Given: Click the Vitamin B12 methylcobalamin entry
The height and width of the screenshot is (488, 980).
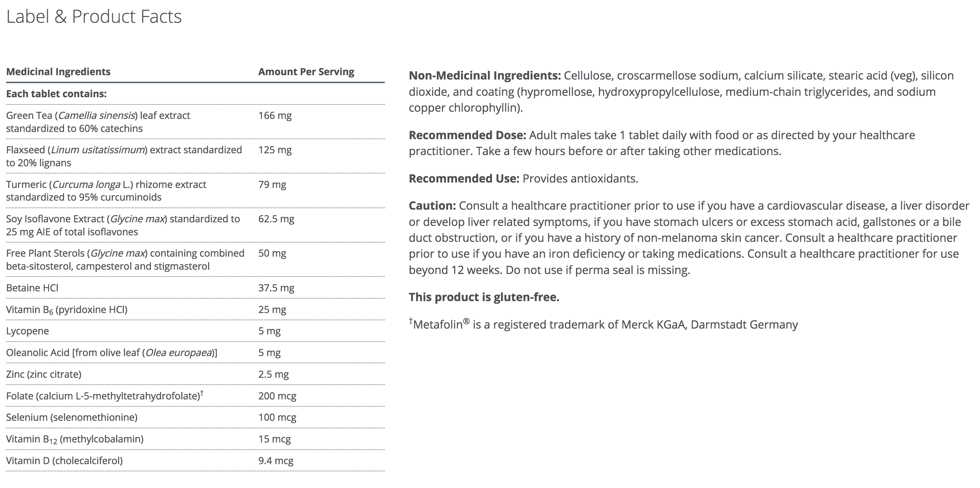Looking at the screenshot, I should click(x=75, y=439).
